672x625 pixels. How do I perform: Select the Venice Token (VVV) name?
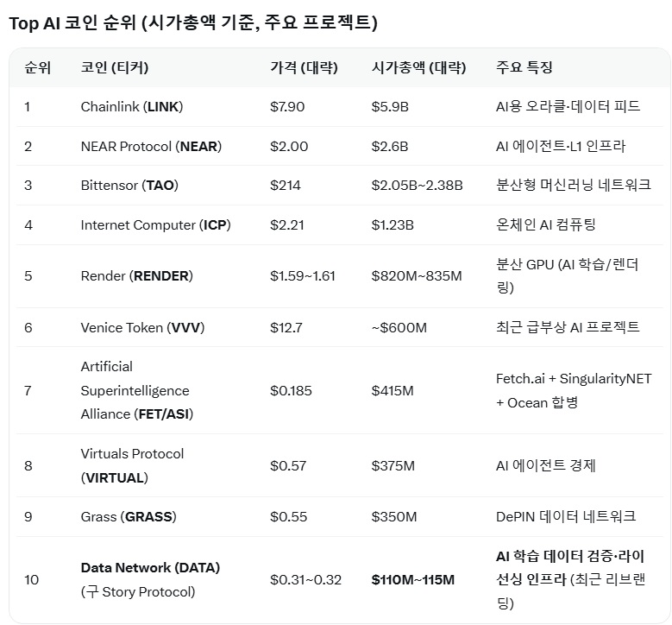pyautogui.click(x=142, y=328)
